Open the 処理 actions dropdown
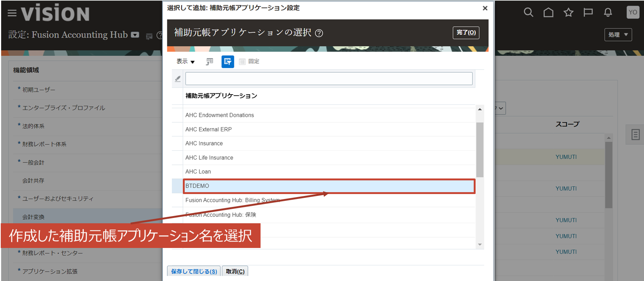Viewport: 644px width, 281px height. point(618,35)
